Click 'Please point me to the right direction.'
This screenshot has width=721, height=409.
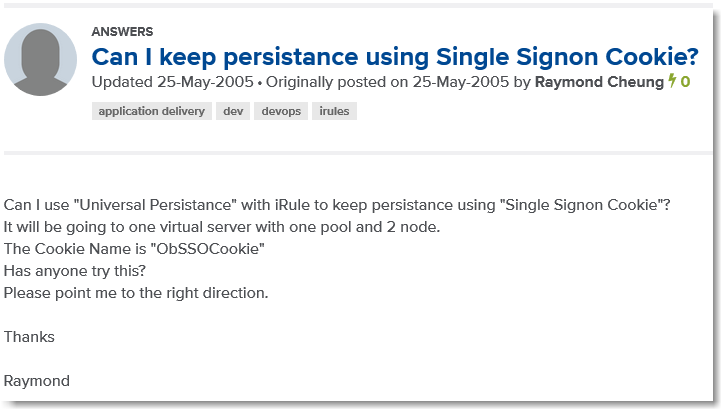click(136, 293)
